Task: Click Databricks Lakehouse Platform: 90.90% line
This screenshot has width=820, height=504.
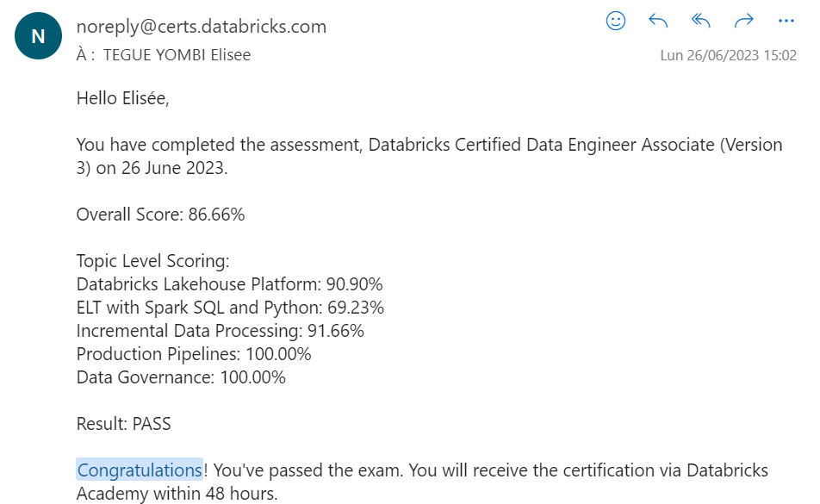Action: 230,284
